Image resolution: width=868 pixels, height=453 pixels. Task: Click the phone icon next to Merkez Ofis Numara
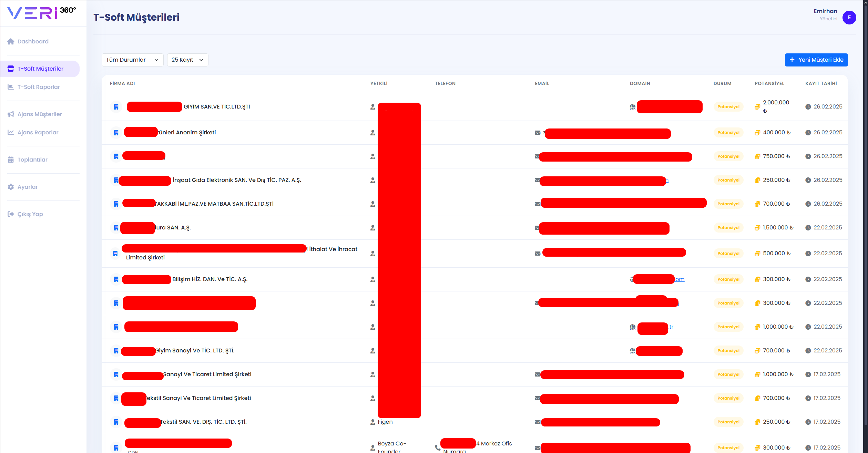pyautogui.click(x=438, y=448)
